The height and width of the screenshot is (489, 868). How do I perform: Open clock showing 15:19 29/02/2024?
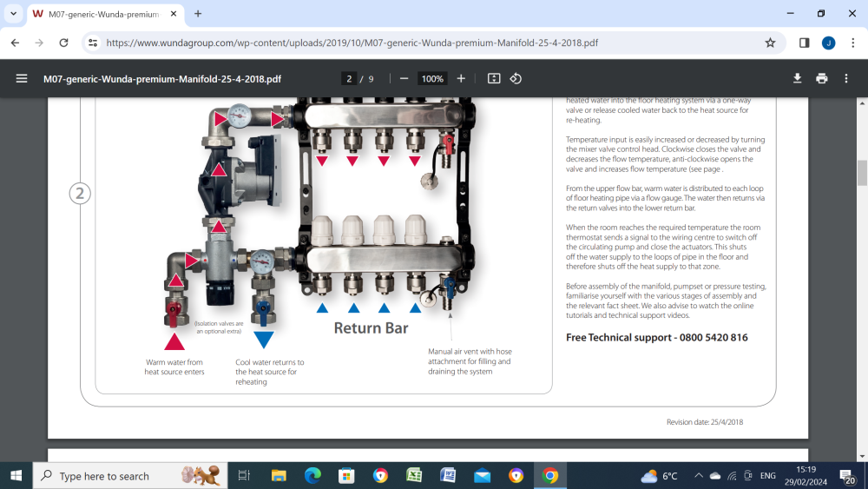[x=806, y=476]
